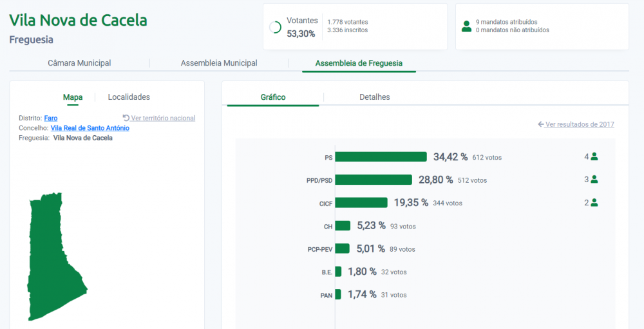Show the Localidades panel tab
The image size is (644, 329).
coord(129,97)
